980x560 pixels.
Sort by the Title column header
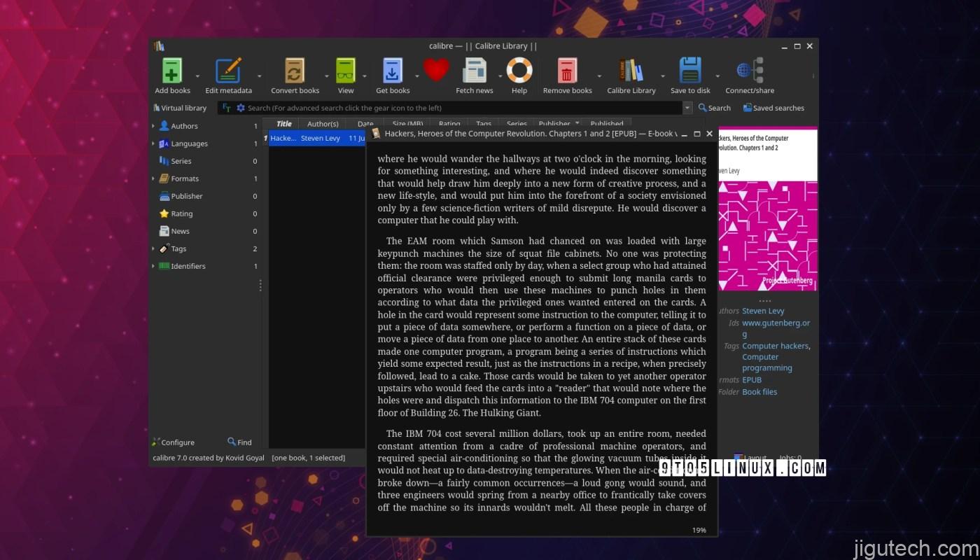pyautogui.click(x=283, y=124)
